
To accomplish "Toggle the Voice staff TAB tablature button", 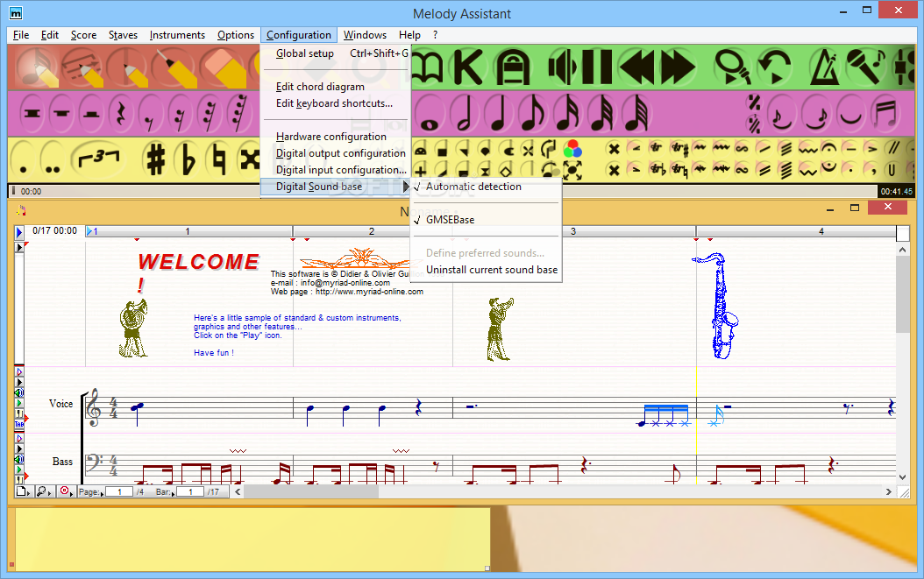I will [19, 423].
